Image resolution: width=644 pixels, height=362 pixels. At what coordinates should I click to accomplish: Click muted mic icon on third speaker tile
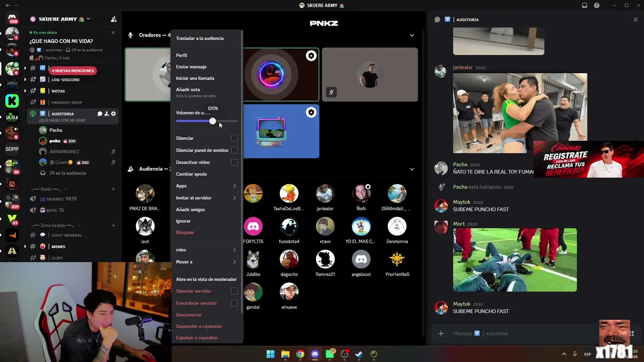[x=331, y=93]
